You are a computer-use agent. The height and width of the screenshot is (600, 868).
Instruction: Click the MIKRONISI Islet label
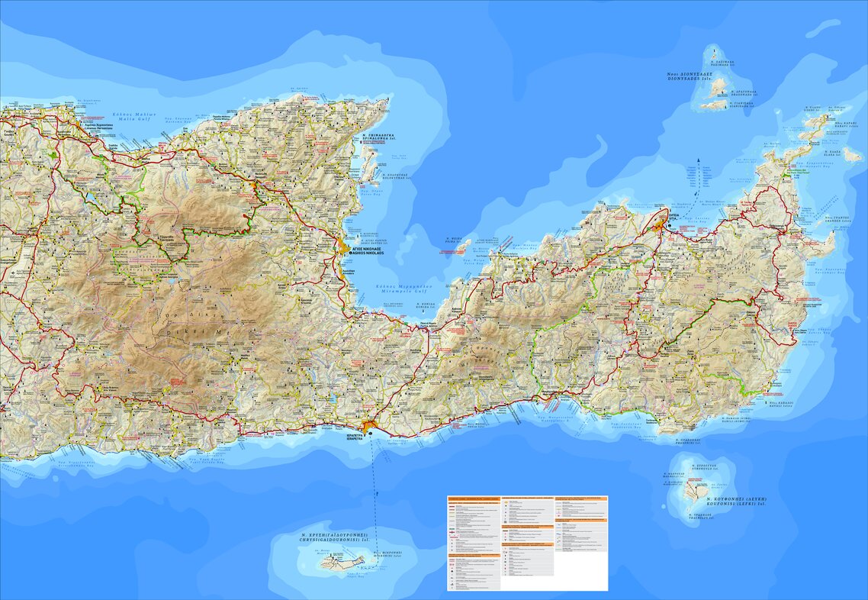pos(387,554)
